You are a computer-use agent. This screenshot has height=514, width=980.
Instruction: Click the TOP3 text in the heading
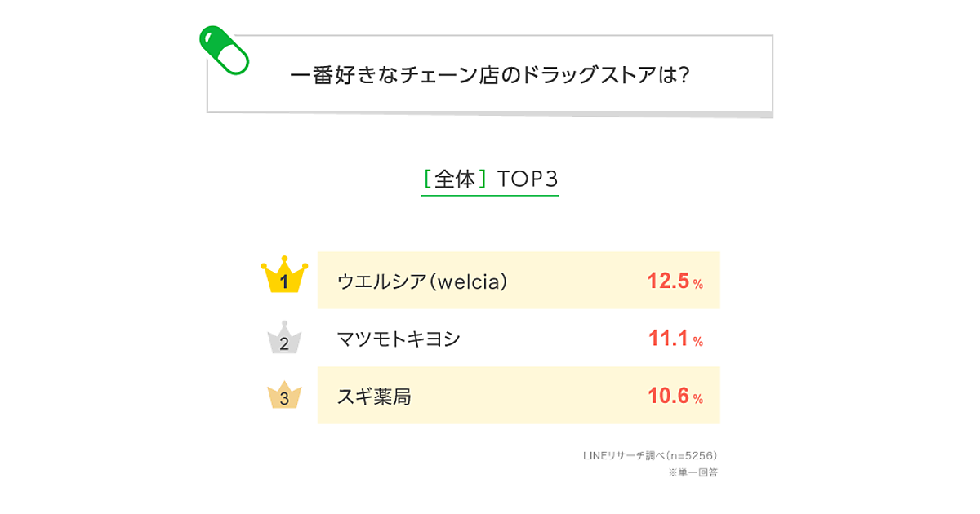click(x=528, y=179)
